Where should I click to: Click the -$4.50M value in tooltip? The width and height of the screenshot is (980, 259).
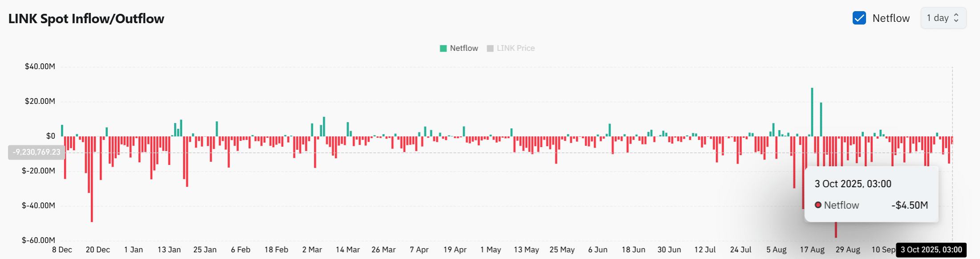pyautogui.click(x=909, y=205)
